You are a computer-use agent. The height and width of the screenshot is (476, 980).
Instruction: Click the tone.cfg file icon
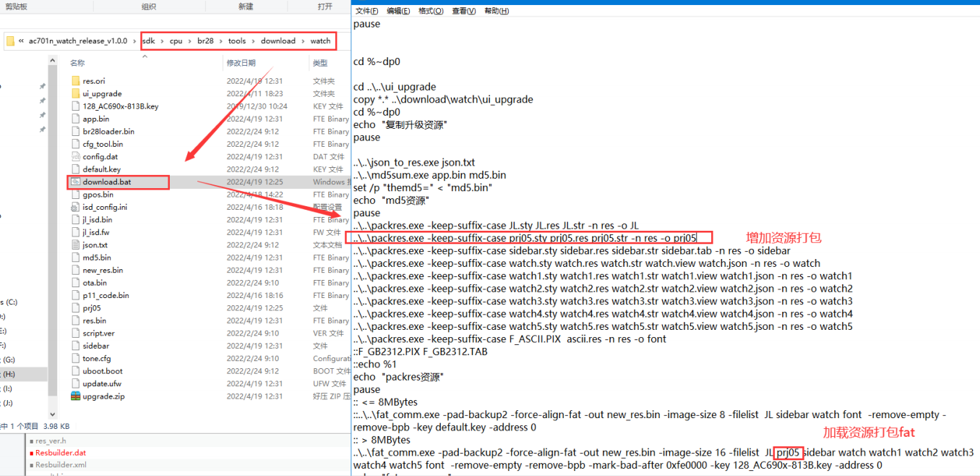[77, 358]
